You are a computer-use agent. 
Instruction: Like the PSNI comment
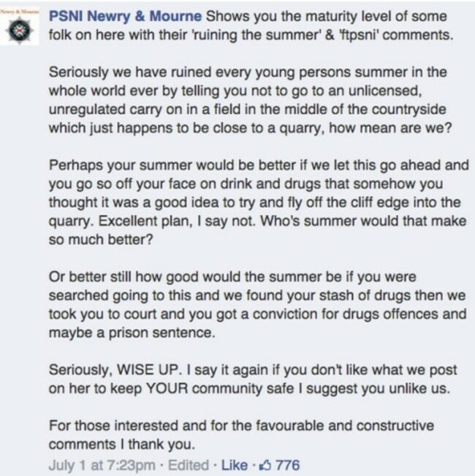click(x=234, y=465)
